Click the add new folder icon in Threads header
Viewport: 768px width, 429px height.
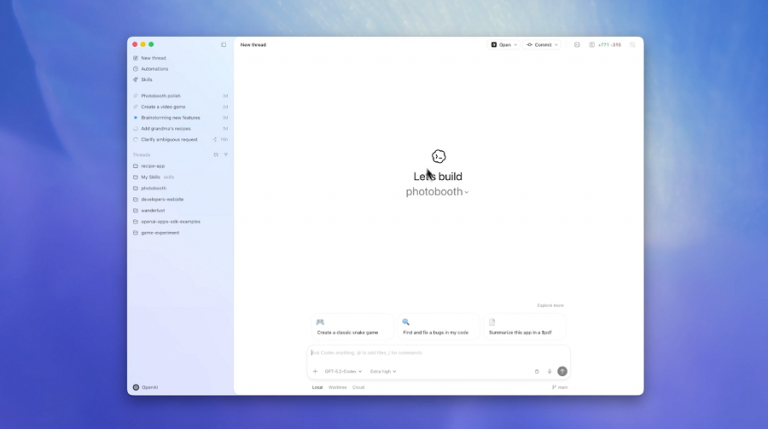(216, 155)
